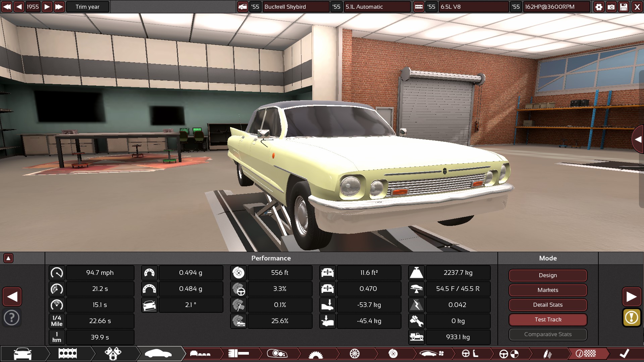The image size is (644, 362).
Task: Expand the side panel arrow on right edge
Action: (x=638, y=139)
